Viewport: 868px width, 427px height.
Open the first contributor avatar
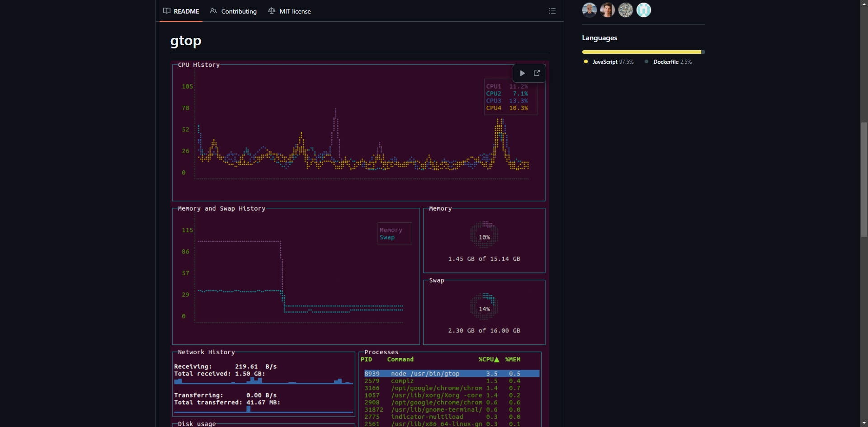pyautogui.click(x=589, y=10)
